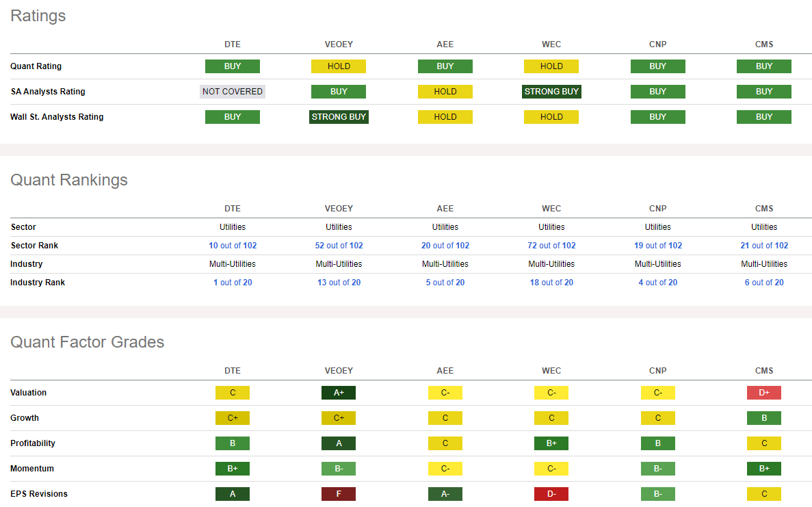Select WEC's 'STRONG BUY' SA Analysts rating
This screenshot has height=507, width=812.
tap(551, 92)
